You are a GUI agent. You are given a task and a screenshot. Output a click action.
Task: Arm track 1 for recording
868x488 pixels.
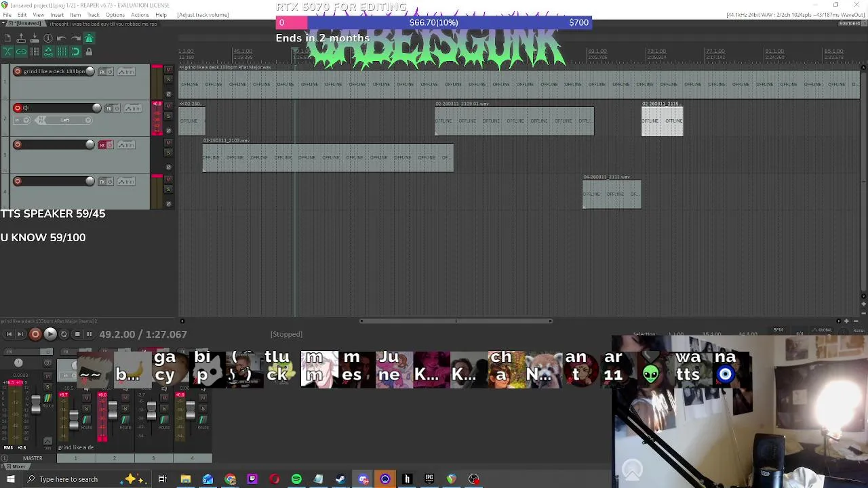[x=18, y=72]
